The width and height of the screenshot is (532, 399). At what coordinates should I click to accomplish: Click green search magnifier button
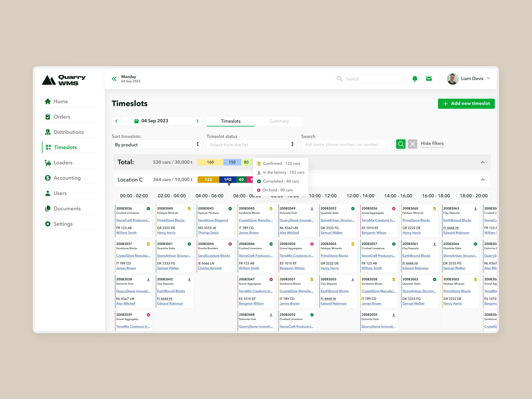click(x=401, y=144)
